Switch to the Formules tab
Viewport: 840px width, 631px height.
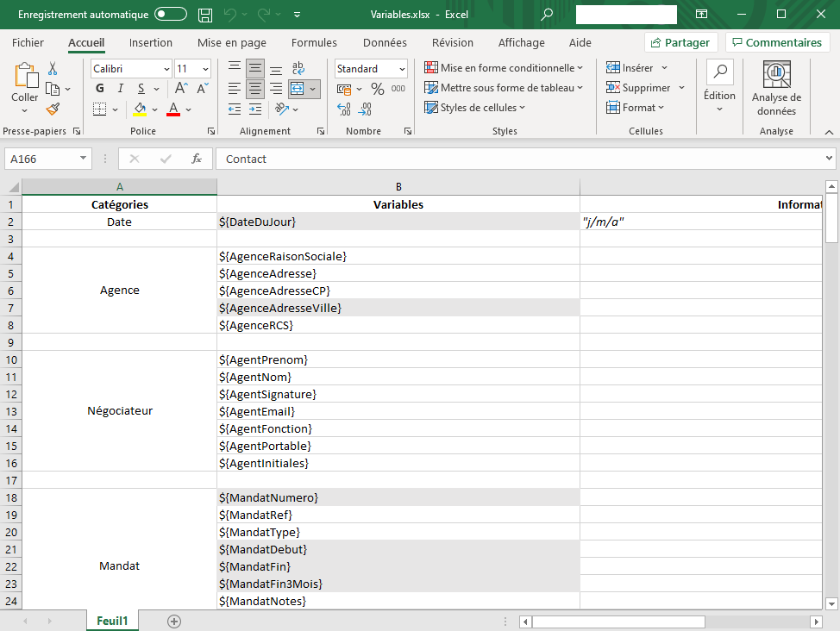click(x=314, y=42)
